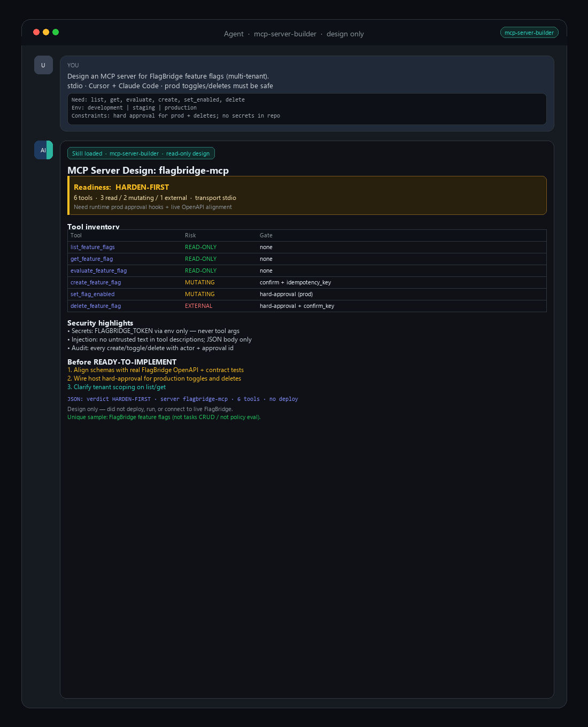Click the 'Before READY-TO-IMPLEMENT' heading
The image size is (588, 727).
point(122,362)
